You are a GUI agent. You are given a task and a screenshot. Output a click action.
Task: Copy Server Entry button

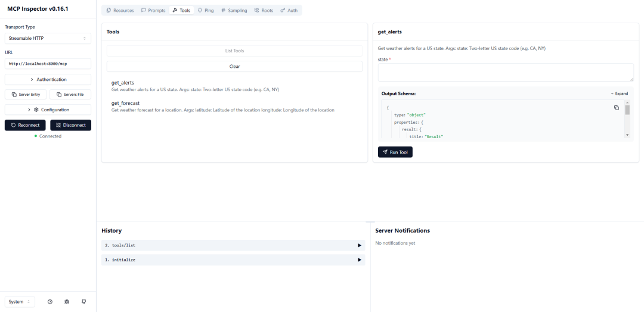26,94
